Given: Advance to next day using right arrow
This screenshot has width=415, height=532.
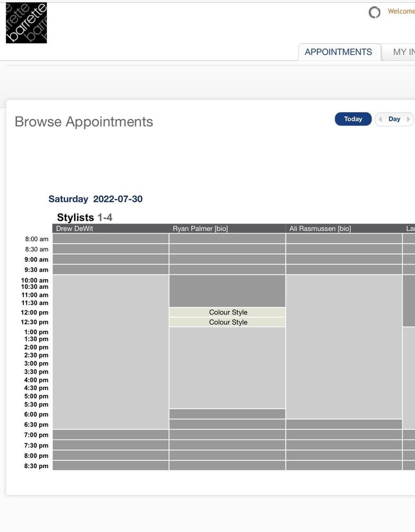Looking at the screenshot, I should click(408, 119).
